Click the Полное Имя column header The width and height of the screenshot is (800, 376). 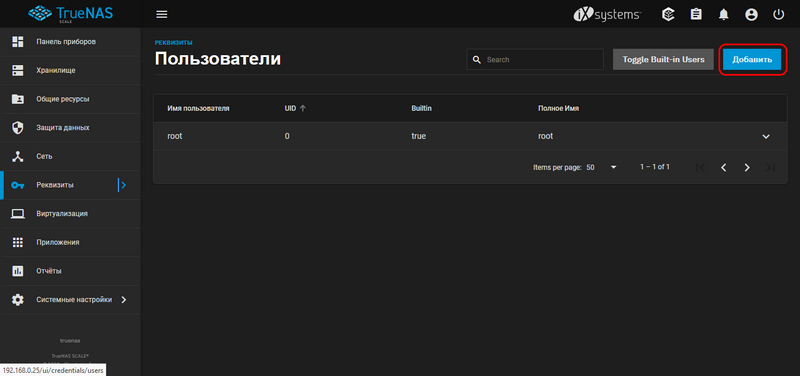(558, 108)
